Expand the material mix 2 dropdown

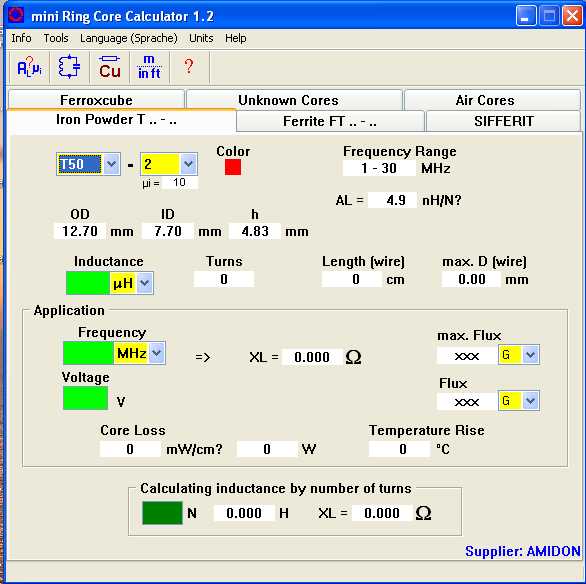pyautogui.click(x=188, y=164)
